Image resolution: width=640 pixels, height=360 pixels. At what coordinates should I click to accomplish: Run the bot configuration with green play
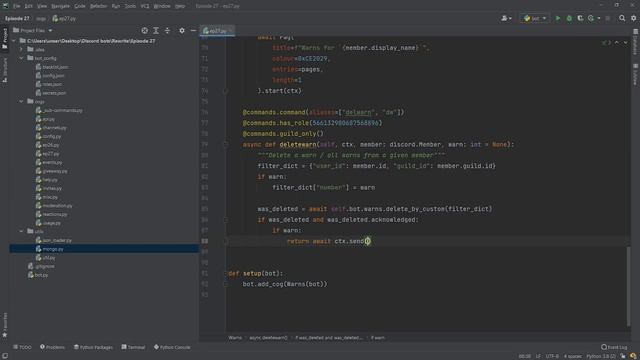tap(558, 18)
